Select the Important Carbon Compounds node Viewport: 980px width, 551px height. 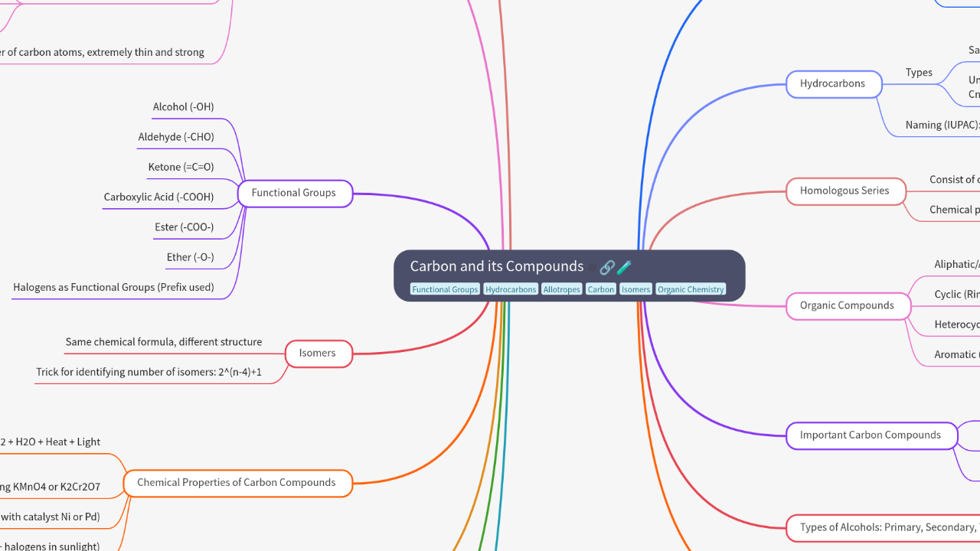pyautogui.click(x=871, y=435)
